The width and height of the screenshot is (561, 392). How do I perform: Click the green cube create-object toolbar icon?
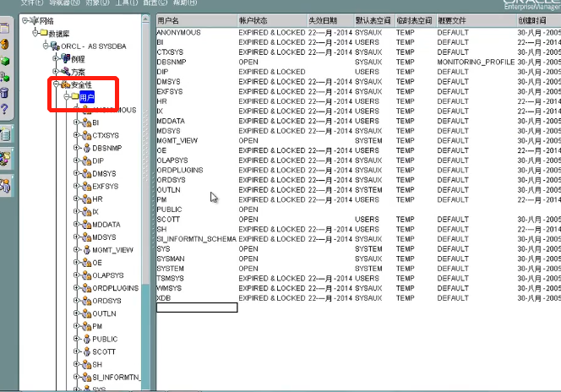click(5, 61)
